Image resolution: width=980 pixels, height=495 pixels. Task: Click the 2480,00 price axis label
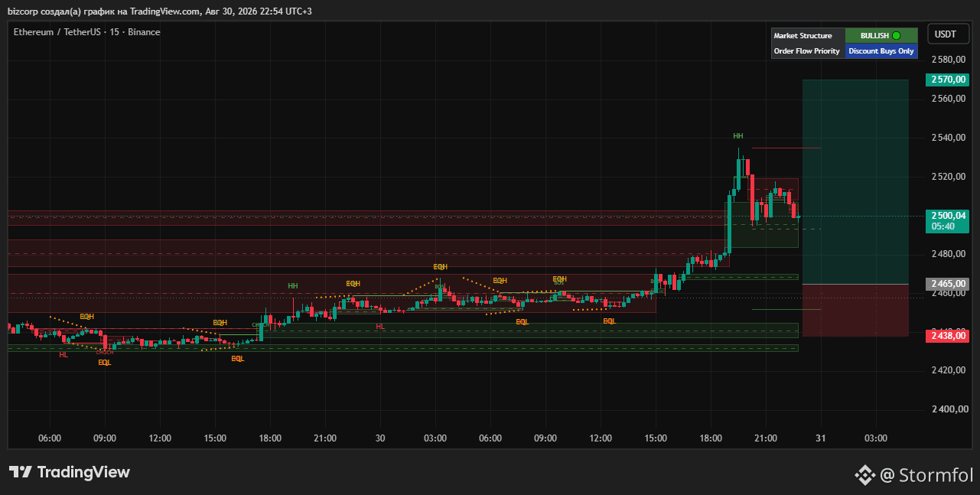pos(949,254)
